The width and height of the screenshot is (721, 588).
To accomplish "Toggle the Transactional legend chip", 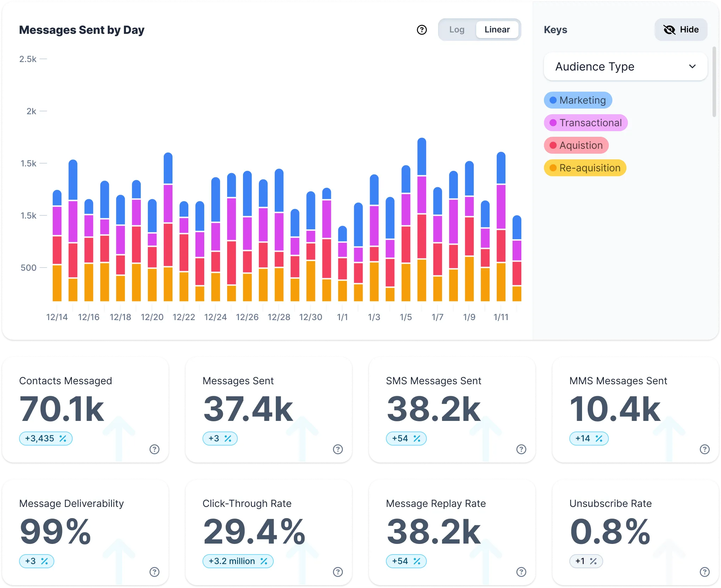I will 586,123.
